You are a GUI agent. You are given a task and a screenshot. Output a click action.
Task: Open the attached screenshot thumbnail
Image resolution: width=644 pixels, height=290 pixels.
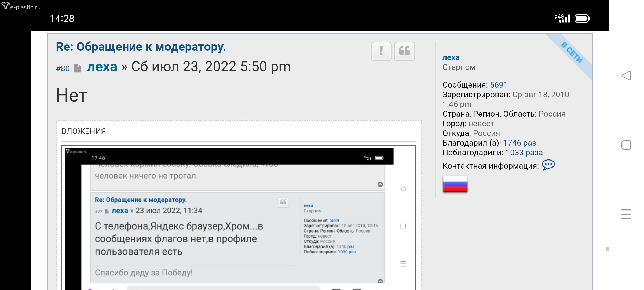click(238, 218)
